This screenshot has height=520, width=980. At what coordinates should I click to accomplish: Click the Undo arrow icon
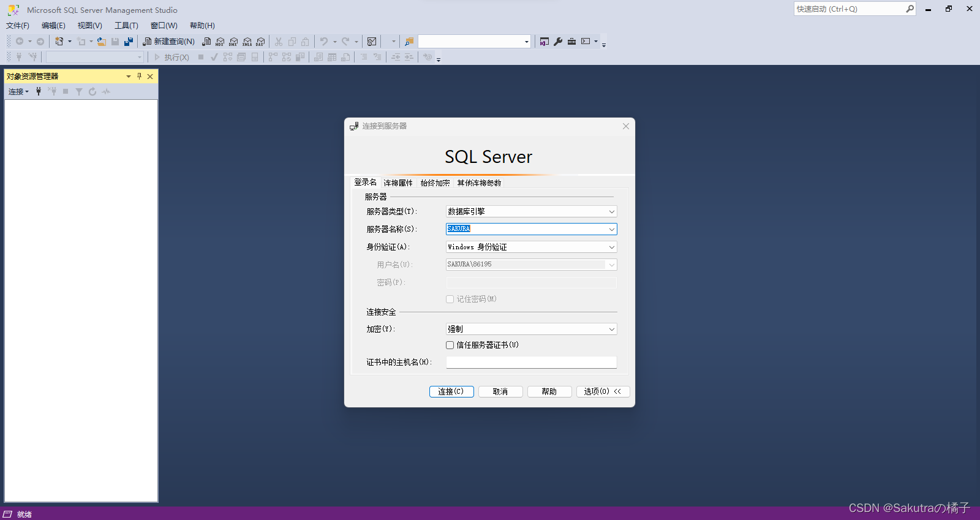[x=324, y=42]
